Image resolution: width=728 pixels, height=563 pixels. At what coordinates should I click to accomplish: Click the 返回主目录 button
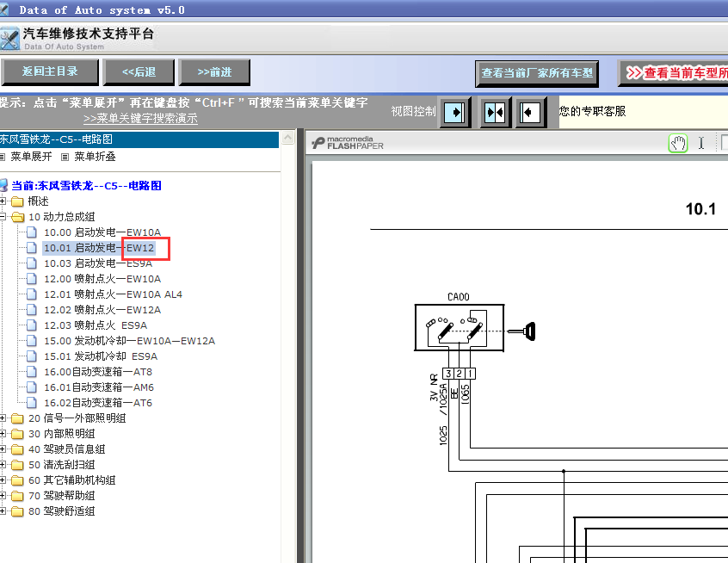(49, 72)
